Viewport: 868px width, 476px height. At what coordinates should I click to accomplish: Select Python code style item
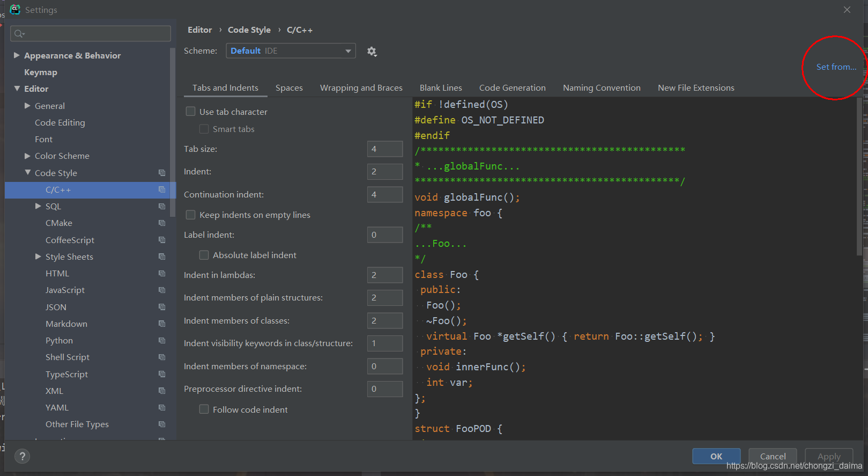click(x=59, y=340)
